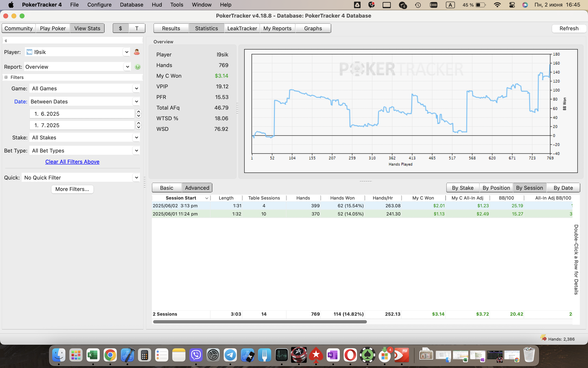The height and width of the screenshot is (368, 588).
Task: Open the My Reports tab
Action: (x=277, y=28)
